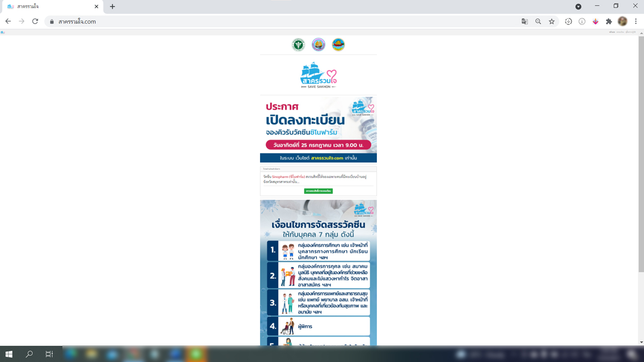Click group 2 charity organizations row
This screenshot has width=644, height=362.
(318, 275)
